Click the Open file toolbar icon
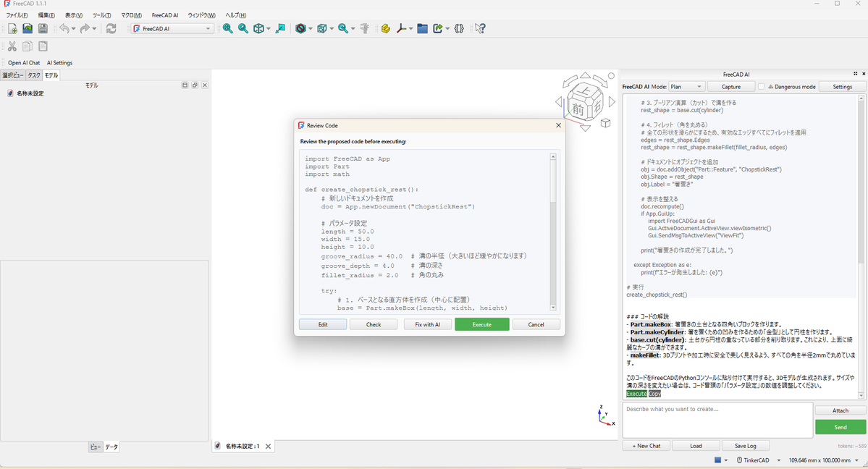This screenshot has width=868, height=469. coord(27,29)
